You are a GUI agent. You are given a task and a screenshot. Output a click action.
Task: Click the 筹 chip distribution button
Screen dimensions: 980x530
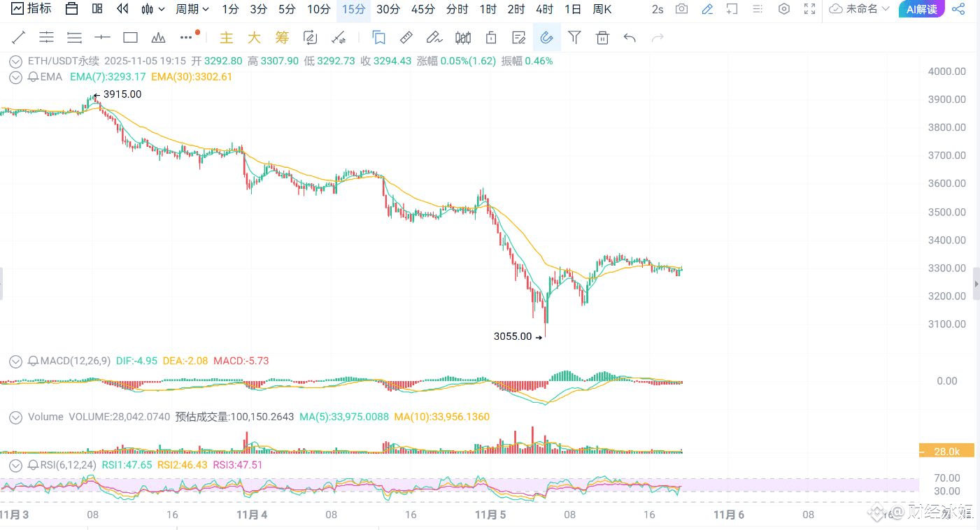point(282,37)
